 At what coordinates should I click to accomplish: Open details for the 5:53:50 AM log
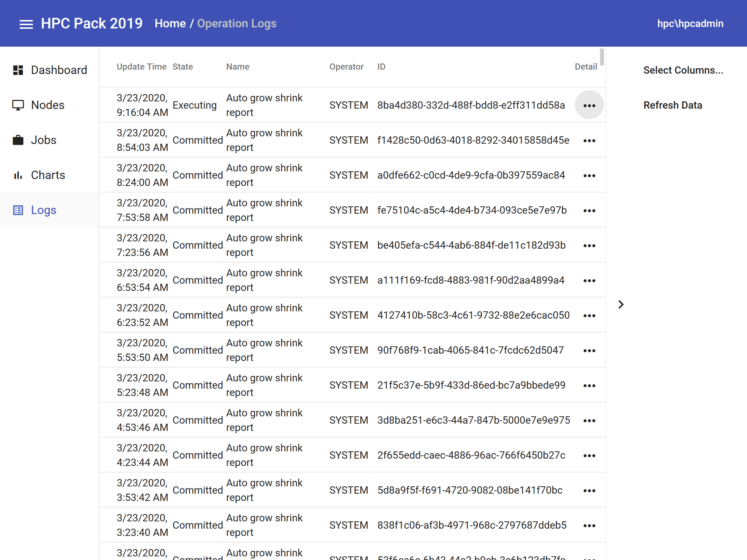point(589,350)
